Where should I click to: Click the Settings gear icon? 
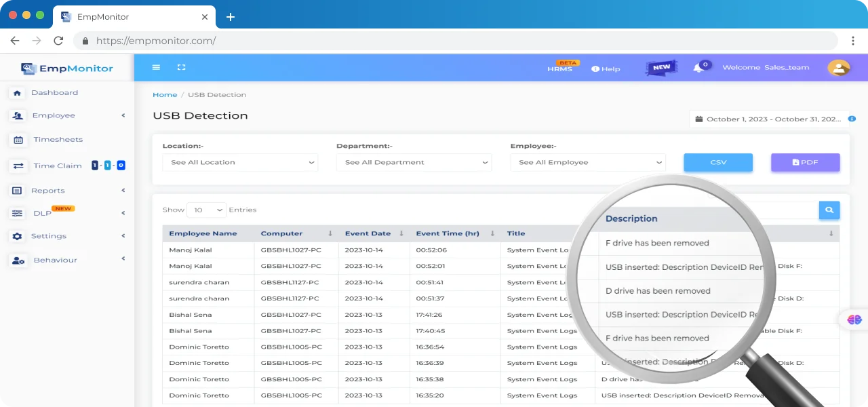coord(17,236)
